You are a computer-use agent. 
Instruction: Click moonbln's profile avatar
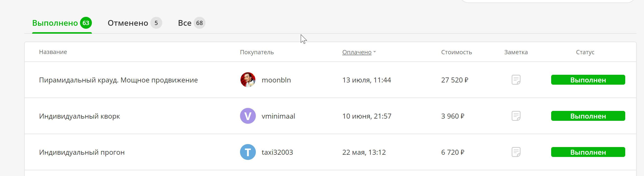coord(248,80)
